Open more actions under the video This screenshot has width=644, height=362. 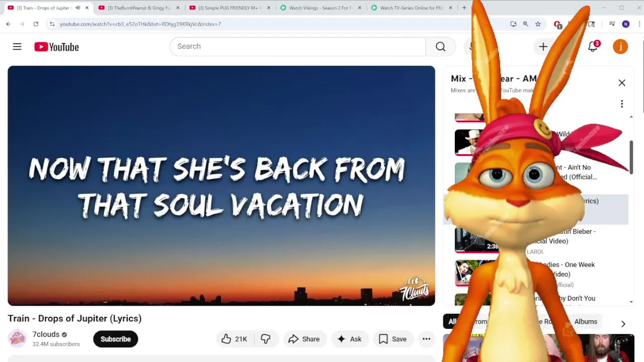pyautogui.click(x=426, y=339)
